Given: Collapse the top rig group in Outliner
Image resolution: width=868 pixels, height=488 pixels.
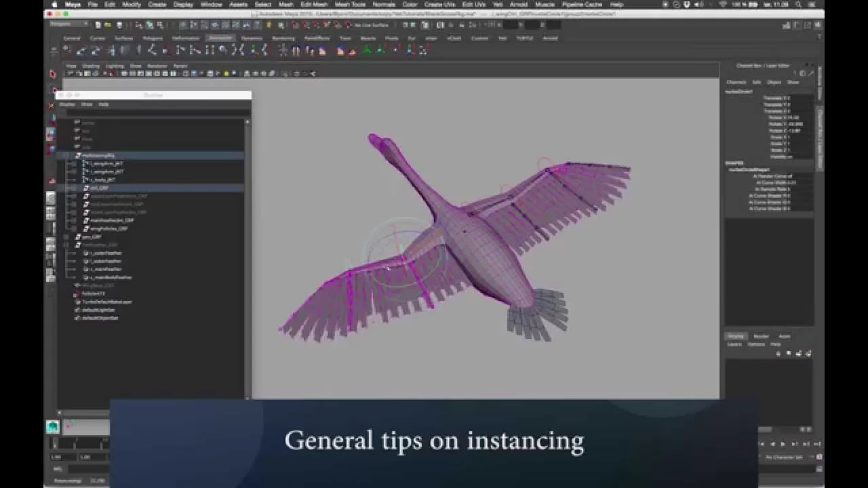Looking at the screenshot, I should point(66,155).
